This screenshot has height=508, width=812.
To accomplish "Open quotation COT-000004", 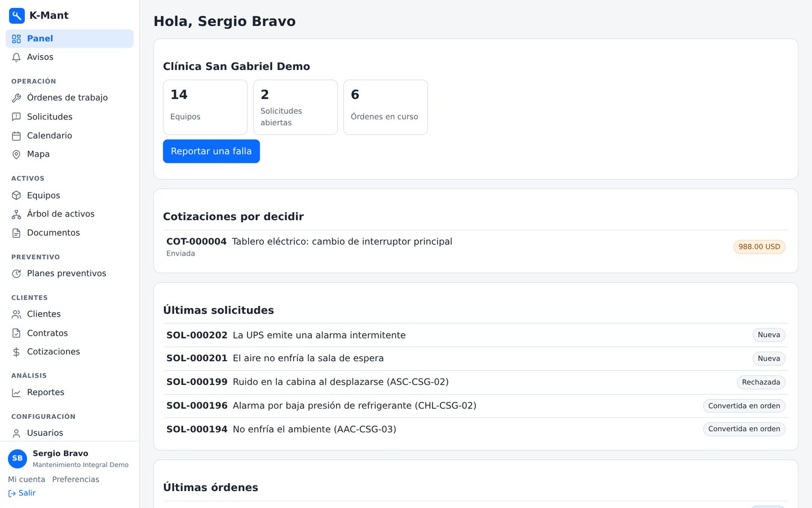I will click(x=476, y=247).
